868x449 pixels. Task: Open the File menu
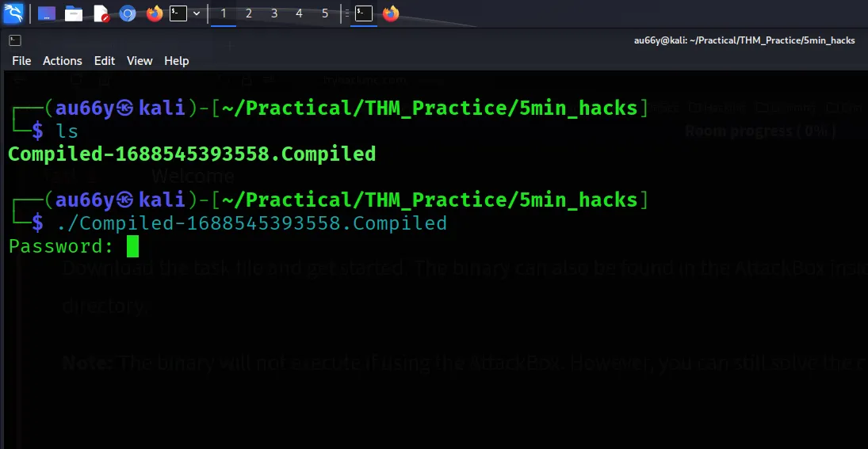pyautogui.click(x=21, y=61)
